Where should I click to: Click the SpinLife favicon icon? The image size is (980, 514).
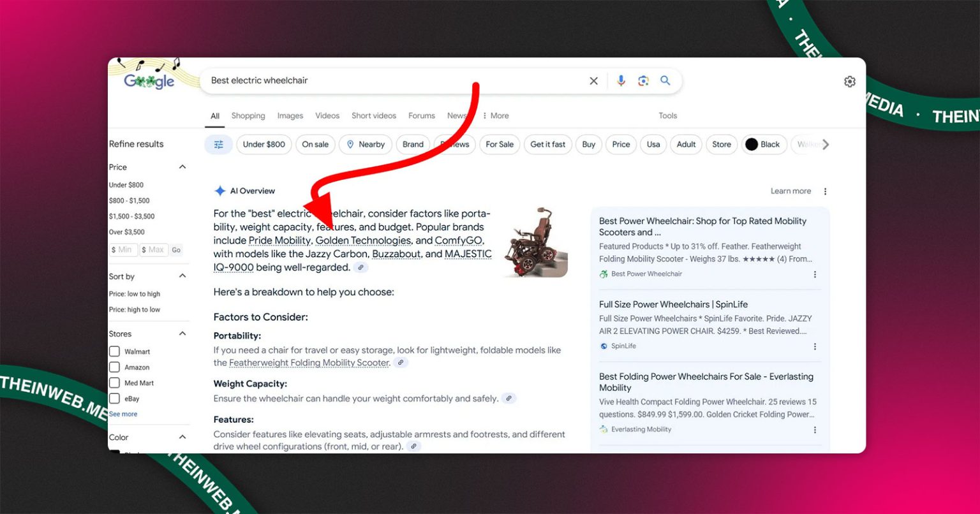pyautogui.click(x=604, y=346)
